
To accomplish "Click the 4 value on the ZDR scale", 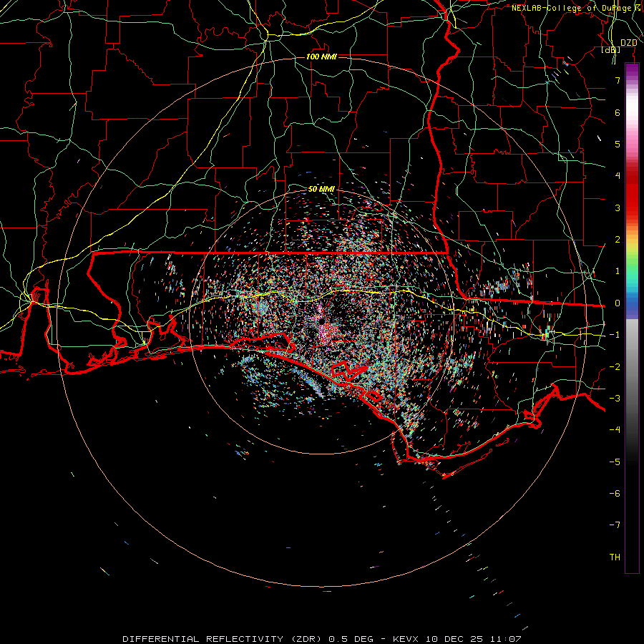I will coord(618,176).
